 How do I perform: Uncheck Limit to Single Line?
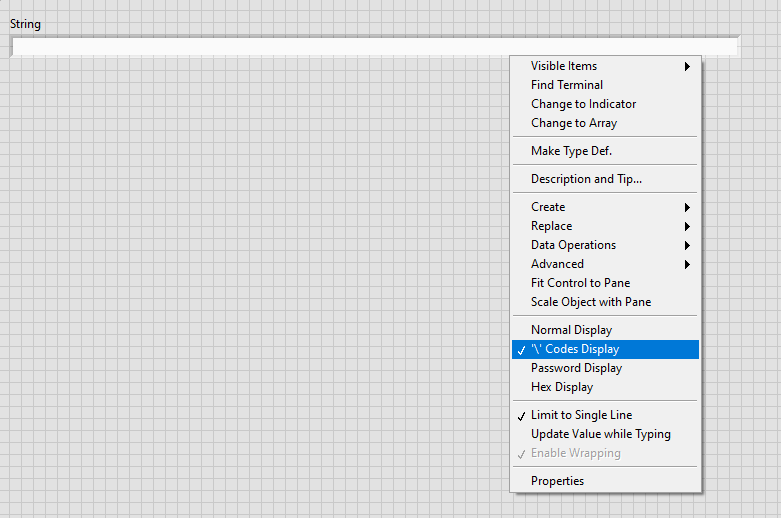coord(605,414)
